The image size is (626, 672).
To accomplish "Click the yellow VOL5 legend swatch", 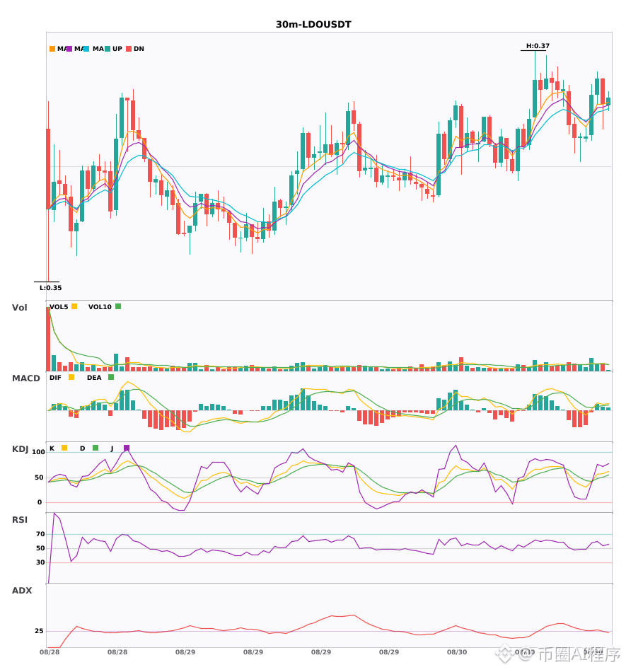I will click(74, 306).
